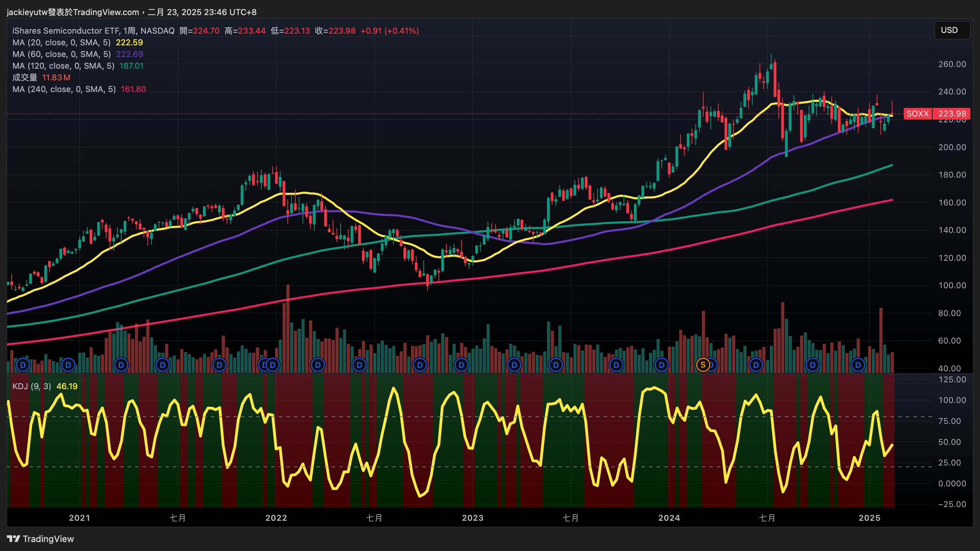Click the red SOXX symbol tag on price axis

click(x=917, y=113)
